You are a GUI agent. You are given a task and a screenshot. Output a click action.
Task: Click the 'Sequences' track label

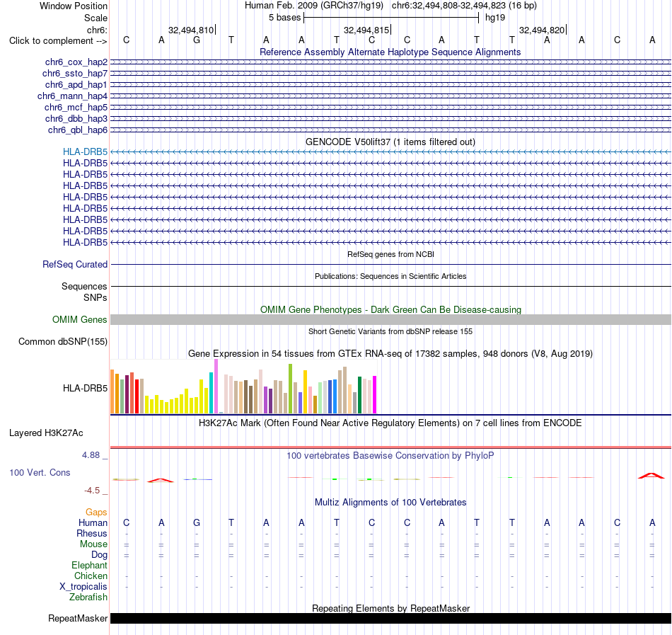(x=84, y=287)
